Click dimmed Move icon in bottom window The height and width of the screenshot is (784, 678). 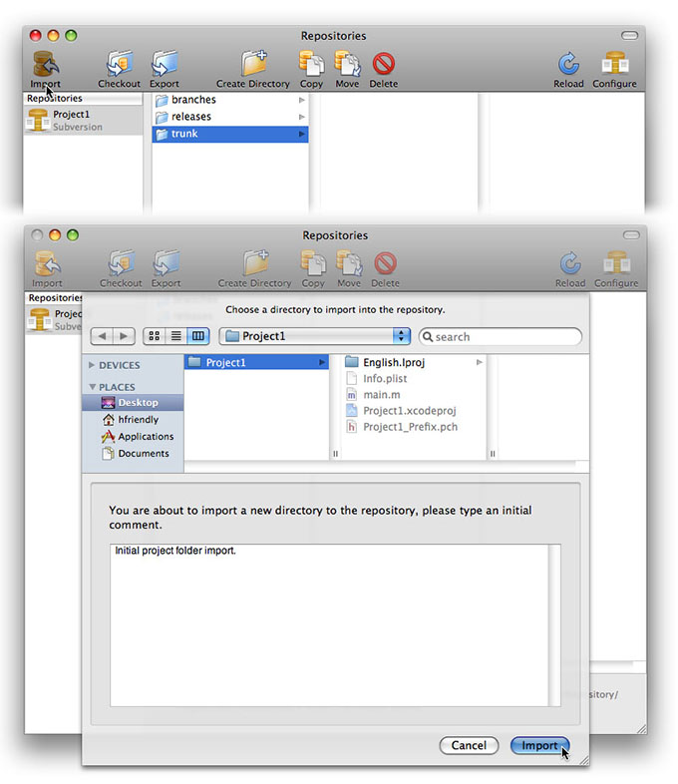pos(349,263)
